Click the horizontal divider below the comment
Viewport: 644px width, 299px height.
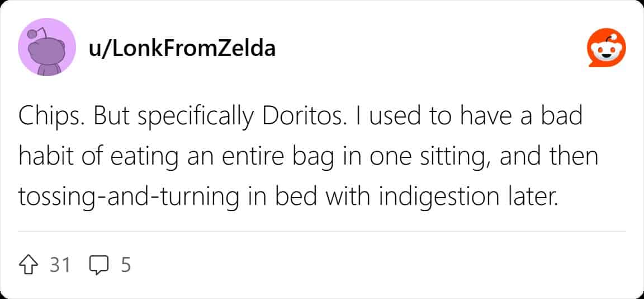tap(322, 231)
